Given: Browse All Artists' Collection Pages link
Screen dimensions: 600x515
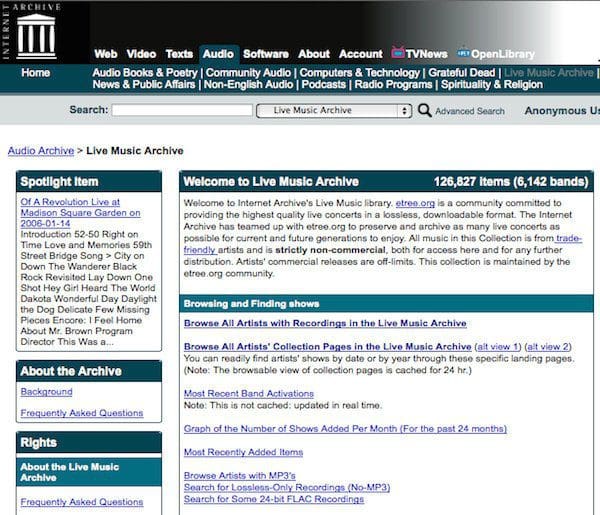Looking at the screenshot, I should point(328,347).
